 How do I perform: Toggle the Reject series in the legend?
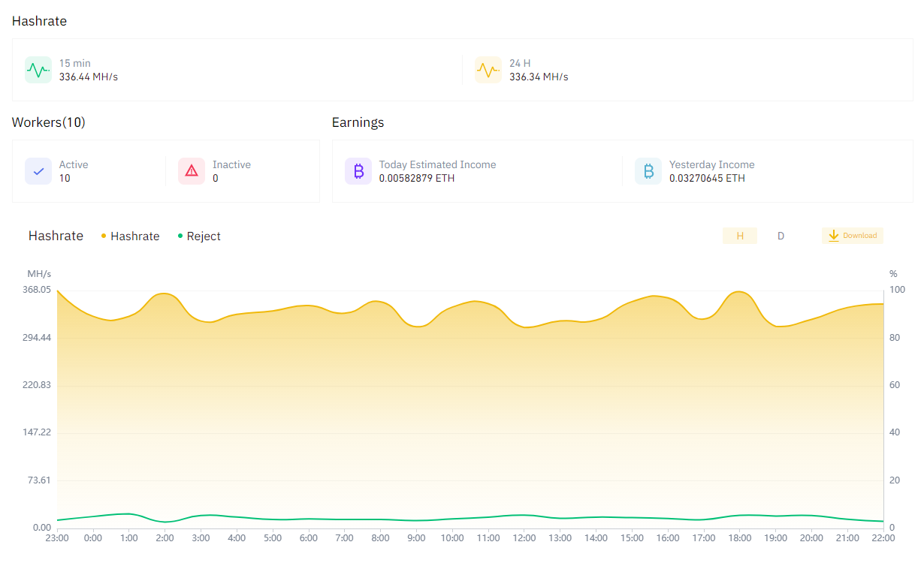[199, 236]
